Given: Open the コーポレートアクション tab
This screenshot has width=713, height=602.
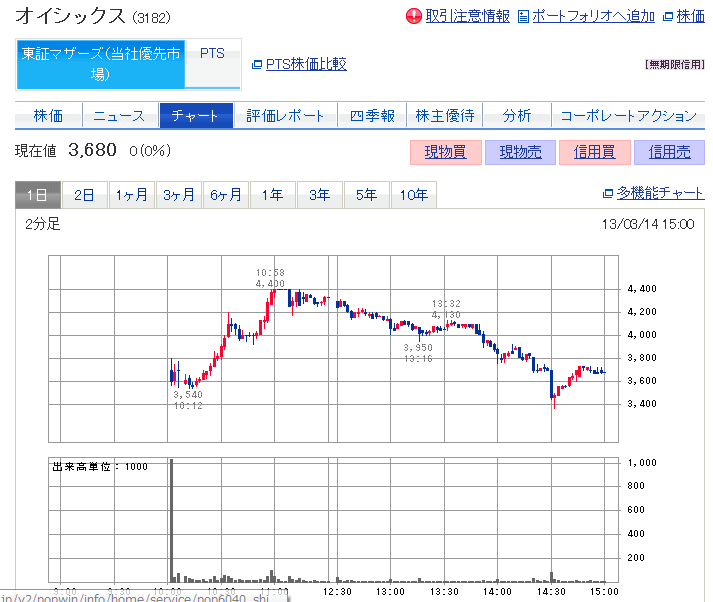Looking at the screenshot, I should 627,116.
